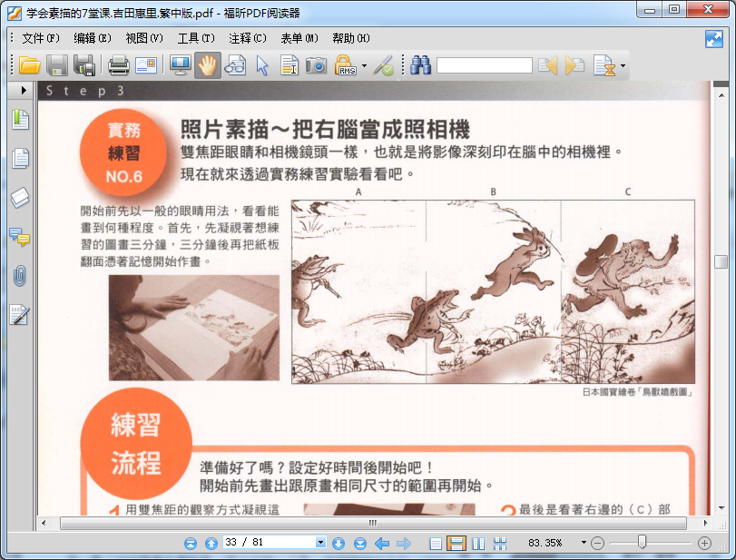Image resolution: width=736 pixels, height=560 pixels.
Task: Click the zoom out minus button
Action: point(597,544)
